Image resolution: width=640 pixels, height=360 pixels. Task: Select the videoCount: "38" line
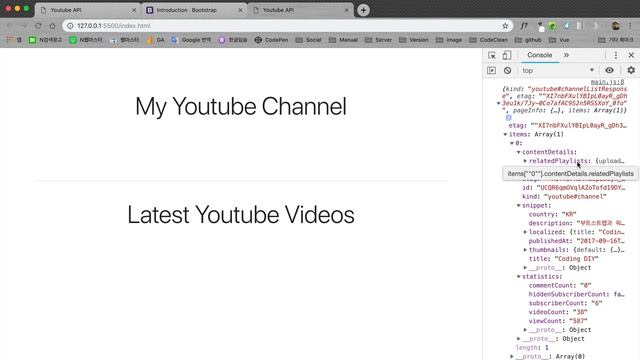pos(558,312)
